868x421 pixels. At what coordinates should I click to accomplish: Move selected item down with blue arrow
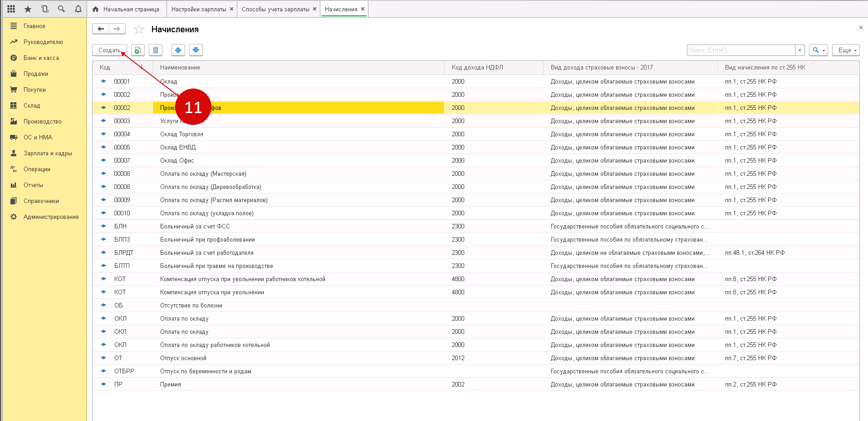(x=196, y=50)
